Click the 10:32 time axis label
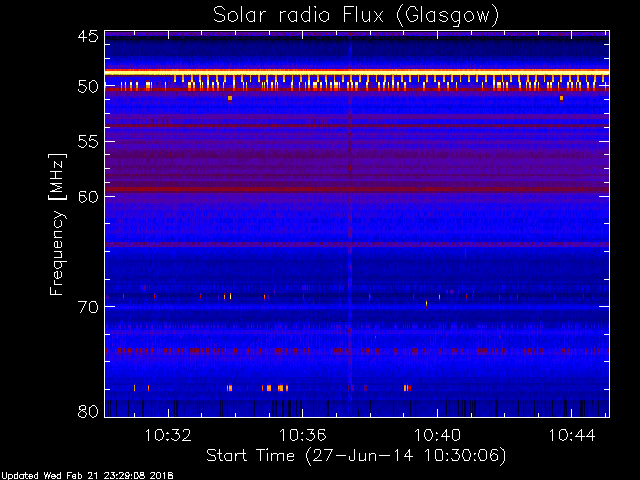 tap(168, 435)
